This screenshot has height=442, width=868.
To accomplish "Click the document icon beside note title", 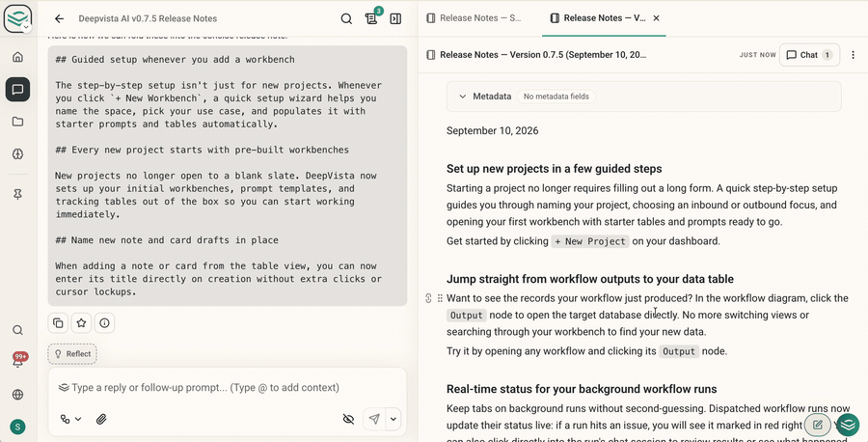I will [x=431, y=55].
